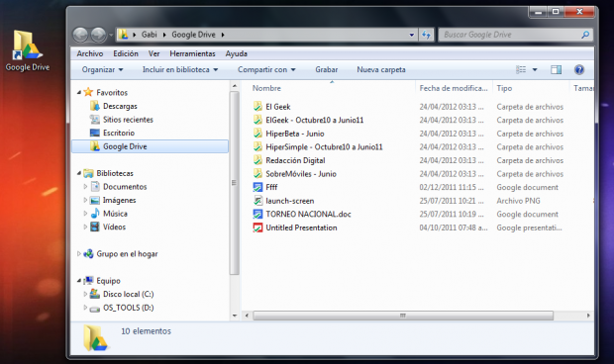Collapse the Favoritos tree section
Viewport: 614px width, 364px height.
coord(79,93)
